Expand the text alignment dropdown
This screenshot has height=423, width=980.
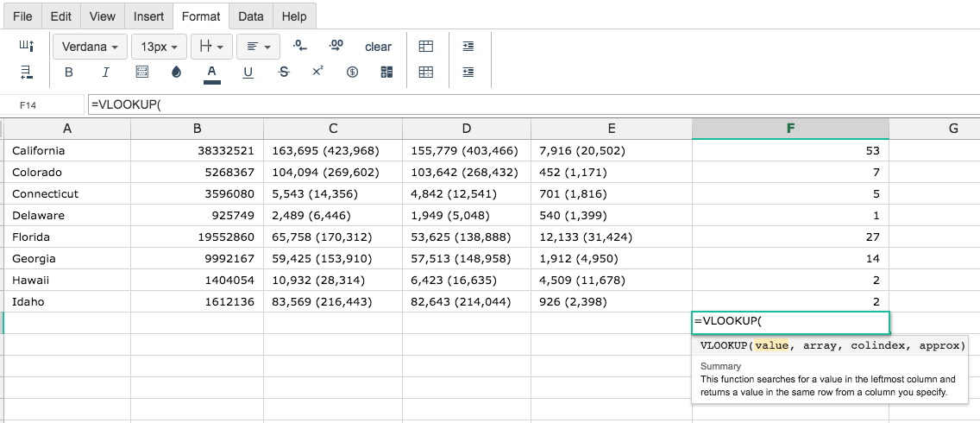pos(258,47)
